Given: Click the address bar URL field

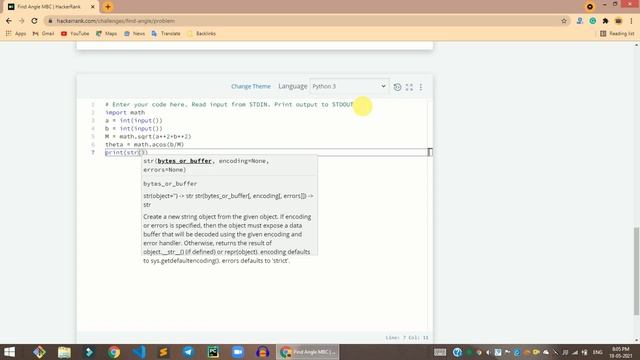Looking at the screenshot, I should click(x=302, y=21).
